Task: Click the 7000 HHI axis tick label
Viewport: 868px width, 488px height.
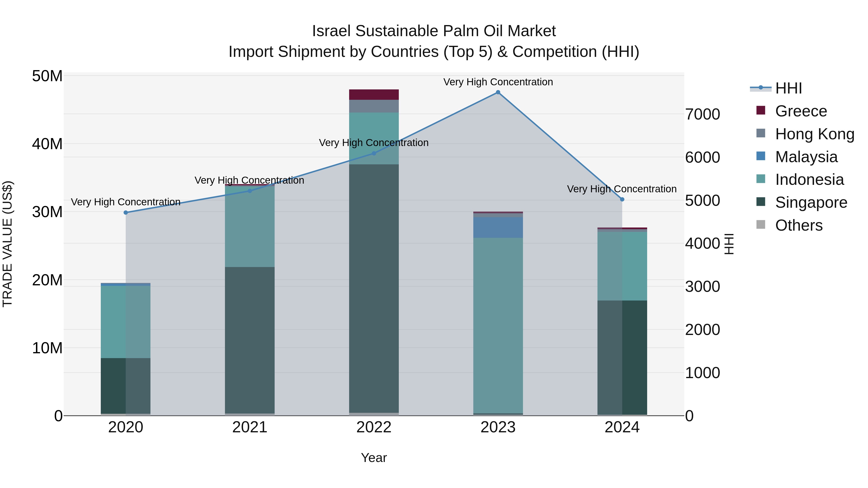Action: pos(703,114)
